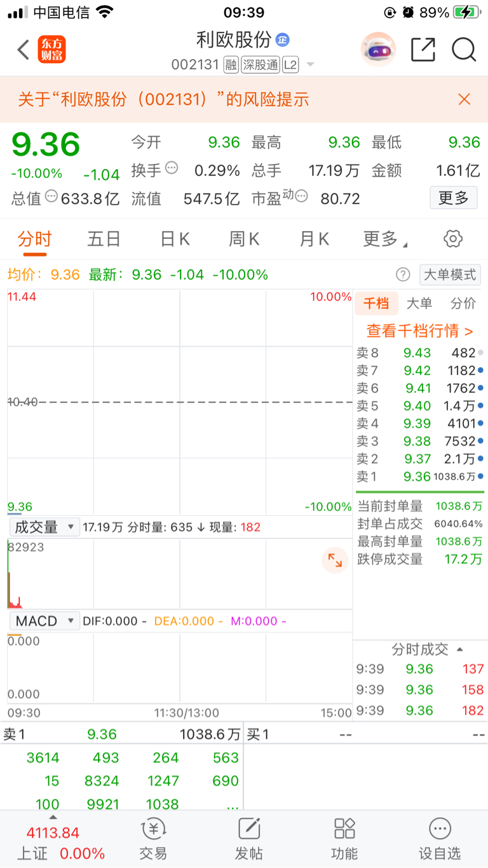Switch to the 日K tab

pos(175,239)
